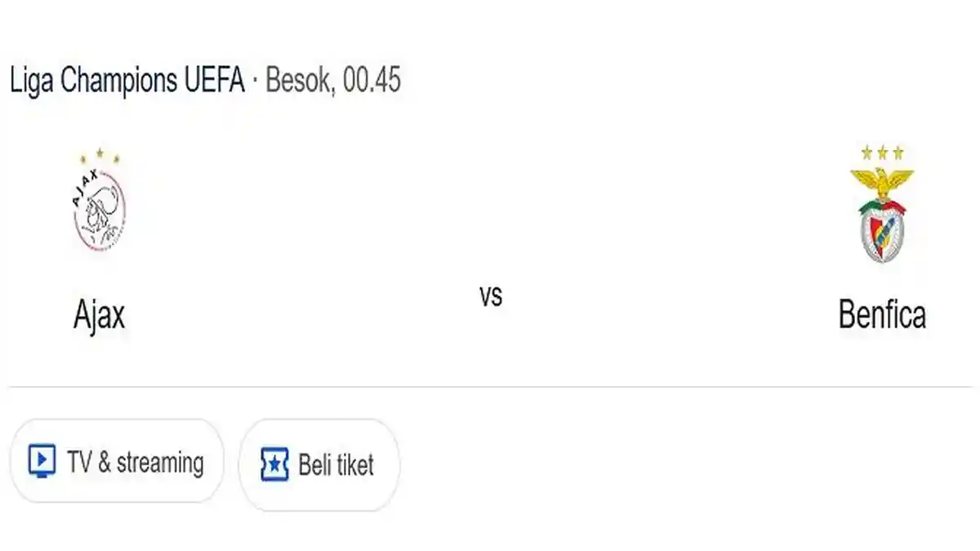The height and width of the screenshot is (551, 980).
Task: Click the blue ticket icon beside Beli tiket
Action: pos(275,464)
